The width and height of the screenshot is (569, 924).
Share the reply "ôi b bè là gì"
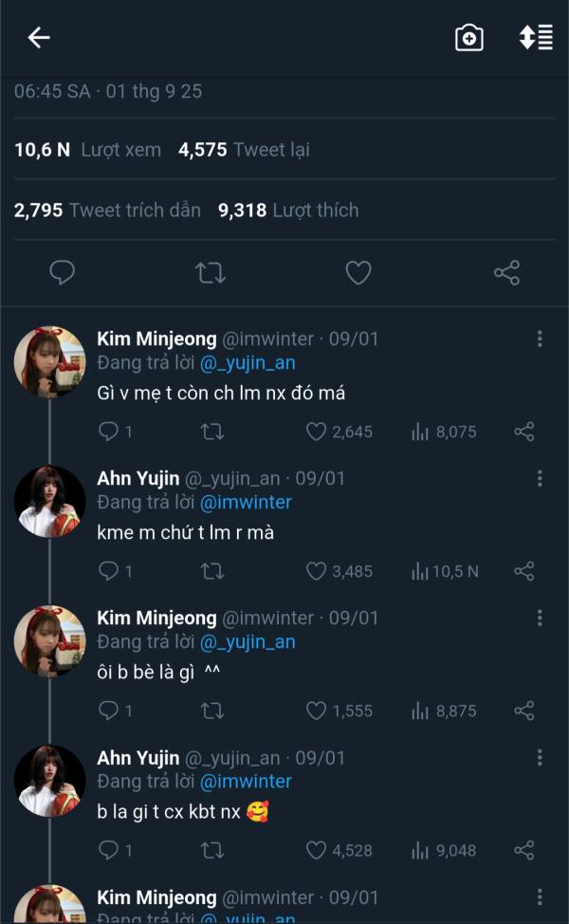pos(523,711)
